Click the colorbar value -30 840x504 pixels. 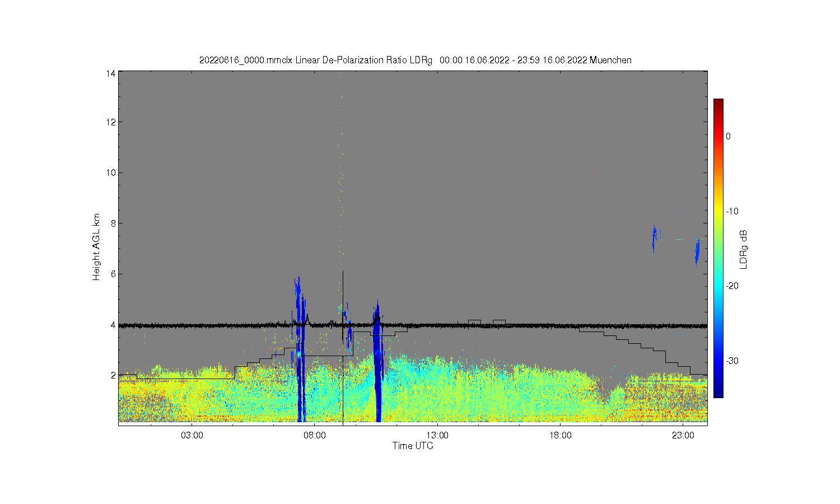click(732, 361)
